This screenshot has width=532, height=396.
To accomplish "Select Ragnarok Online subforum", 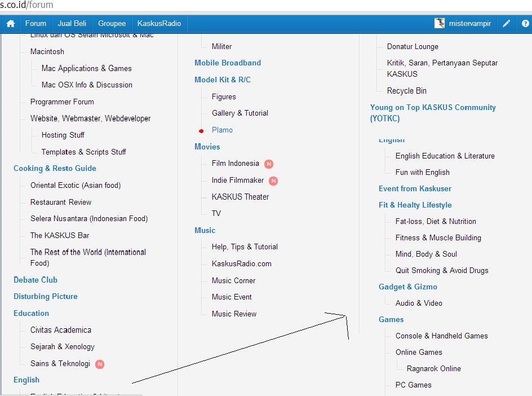I will click(433, 368).
